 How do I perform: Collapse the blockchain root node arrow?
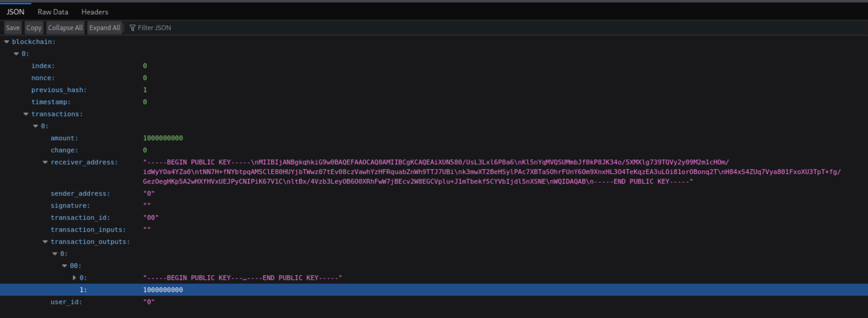[x=6, y=42]
